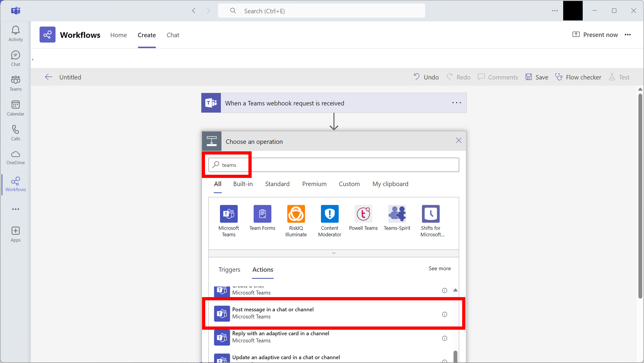Open Calls in the left sidebar

(16, 133)
